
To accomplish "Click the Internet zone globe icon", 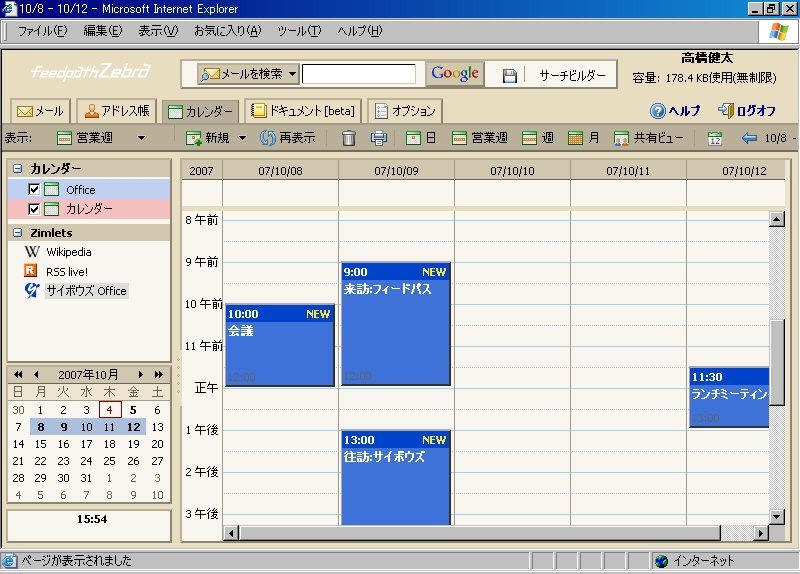I will tap(662, 561).
